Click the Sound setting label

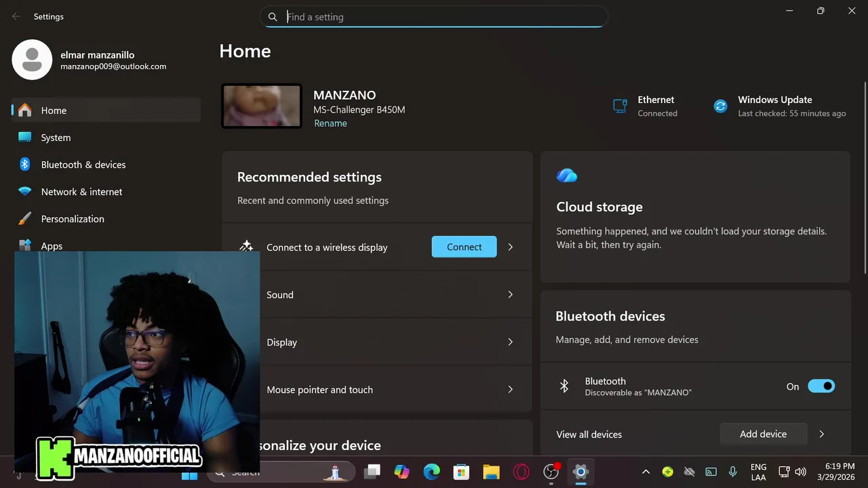point(280,295)
